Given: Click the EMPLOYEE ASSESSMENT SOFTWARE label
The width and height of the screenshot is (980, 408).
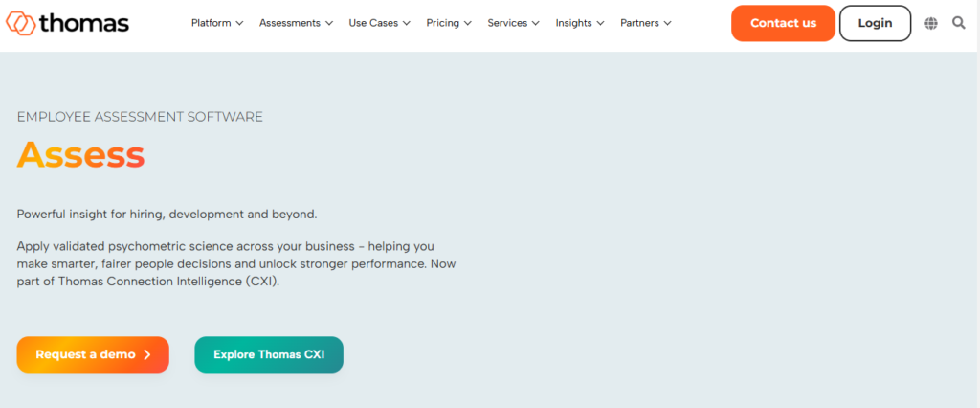Looking at the screenshot, I should click(140, 117).
